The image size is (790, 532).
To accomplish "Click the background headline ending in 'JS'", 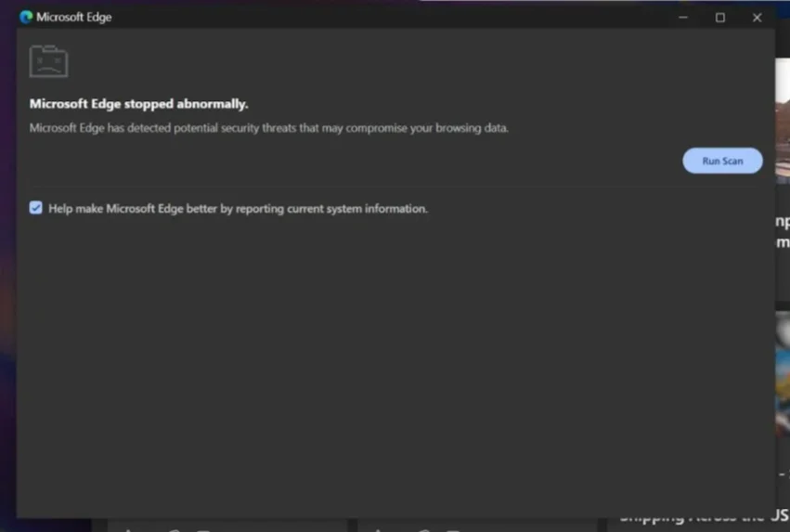I will 704,516.
